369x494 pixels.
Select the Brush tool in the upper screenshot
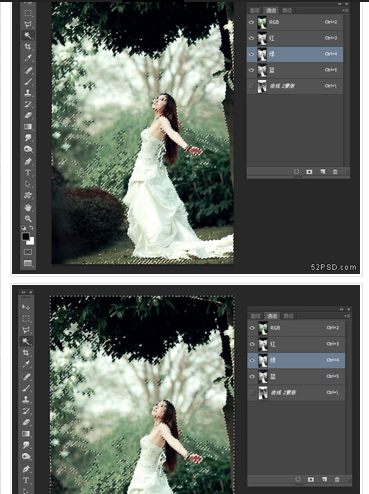click(x=28, y=82)
